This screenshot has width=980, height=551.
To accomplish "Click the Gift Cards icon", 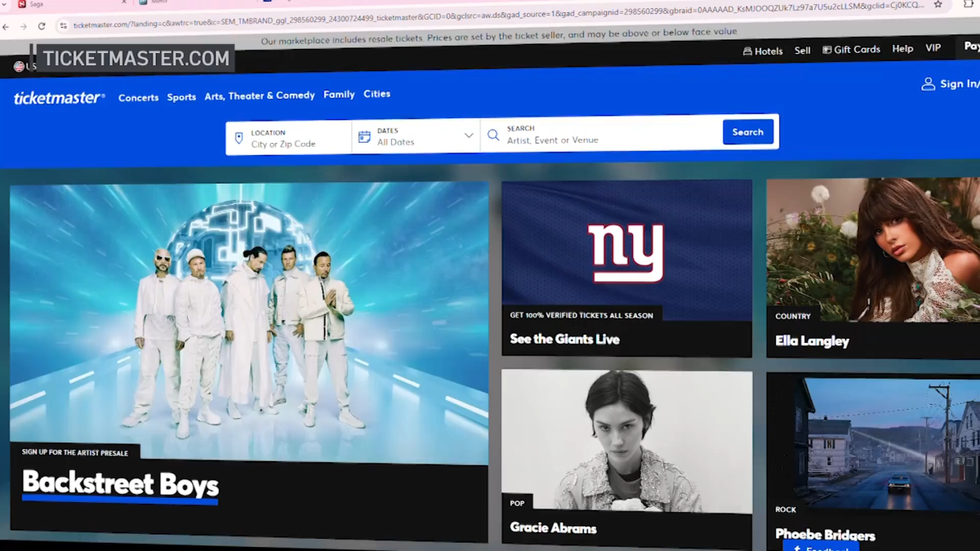I will click(826, 50).
